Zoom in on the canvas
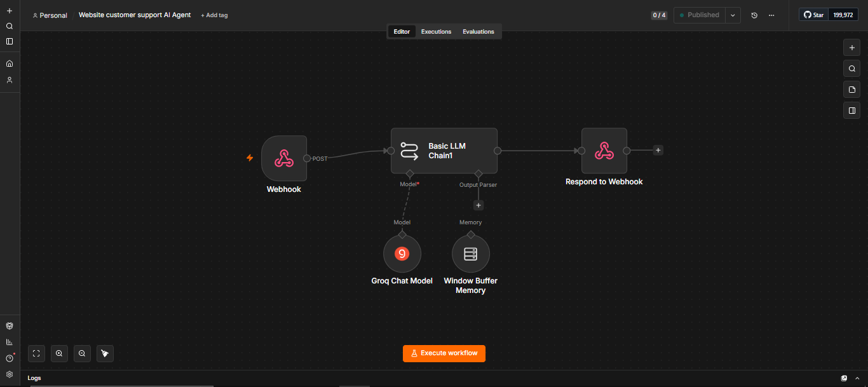 click(59, 353)
